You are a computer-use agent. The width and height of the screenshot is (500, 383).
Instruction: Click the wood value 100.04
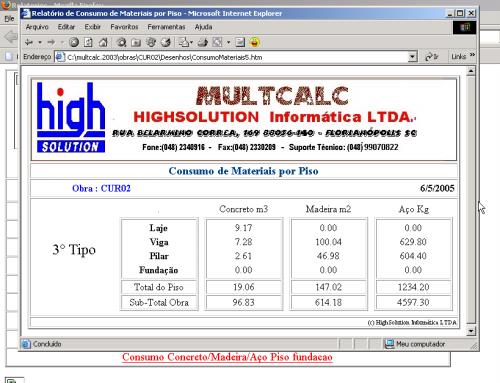(328, 242)
